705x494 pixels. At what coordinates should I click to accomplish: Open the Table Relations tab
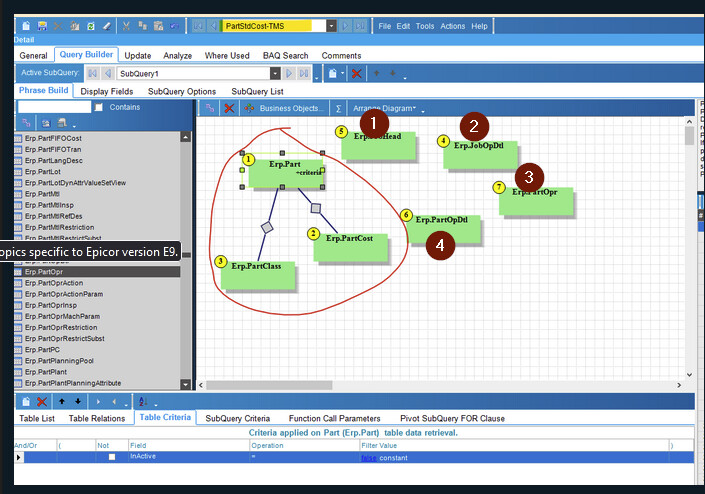[97, 418]
